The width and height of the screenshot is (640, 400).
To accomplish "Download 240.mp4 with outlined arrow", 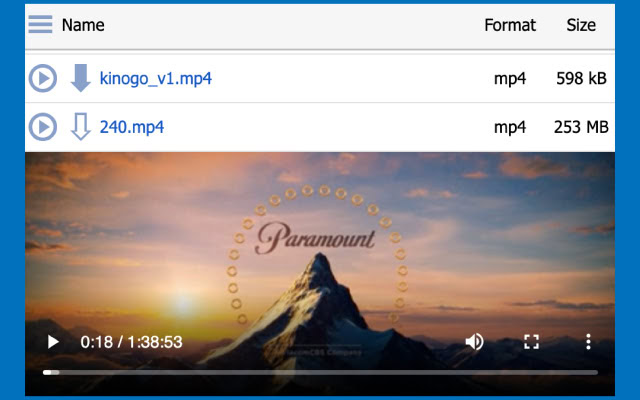I will tap(80, 127).
